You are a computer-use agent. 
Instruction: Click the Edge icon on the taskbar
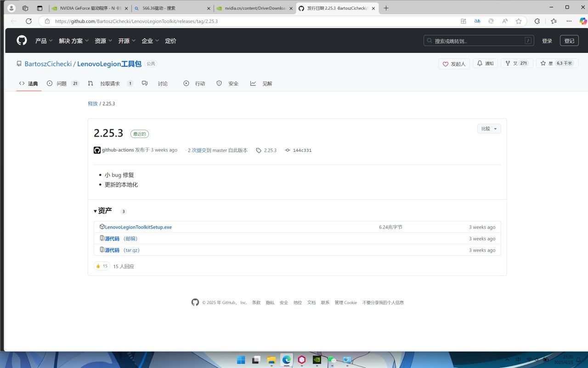(287, 360)
